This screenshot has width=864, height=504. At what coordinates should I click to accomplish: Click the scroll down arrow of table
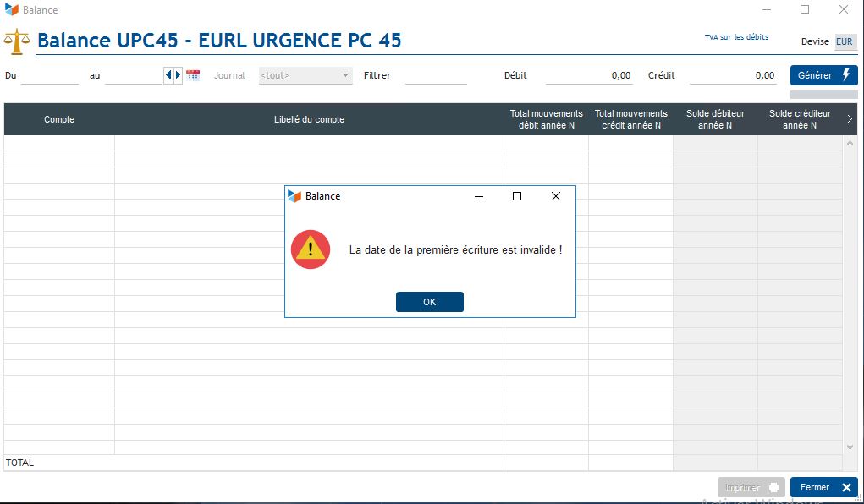click(x=850, y=446)
